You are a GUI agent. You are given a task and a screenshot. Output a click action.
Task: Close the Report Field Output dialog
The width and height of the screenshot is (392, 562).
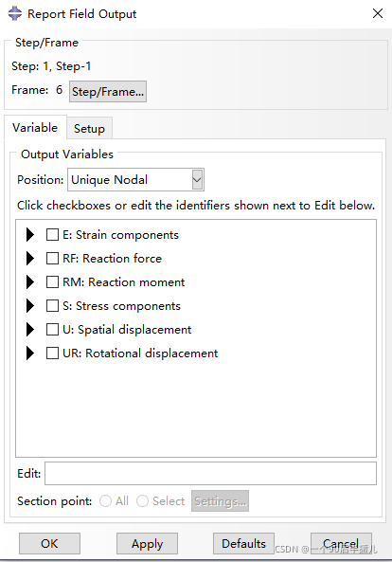pos(378,13)
